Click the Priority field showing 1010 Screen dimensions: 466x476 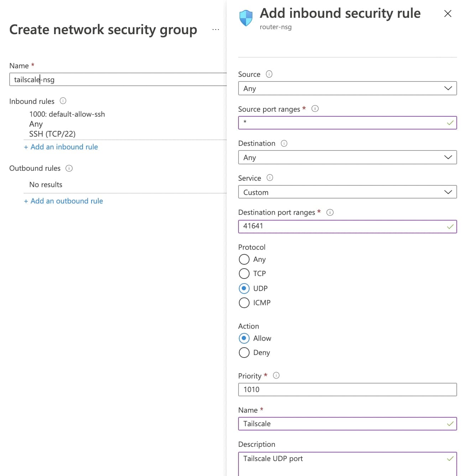tap(347, 389)
